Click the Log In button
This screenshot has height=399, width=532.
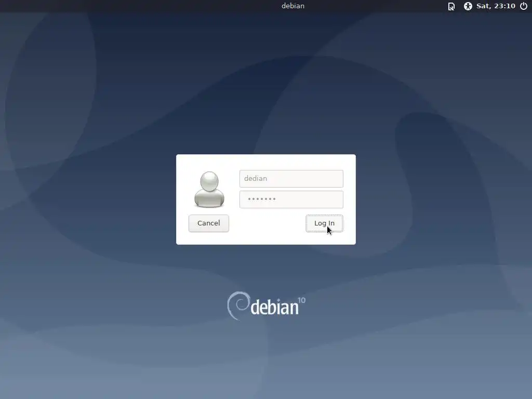coord(324,223)
